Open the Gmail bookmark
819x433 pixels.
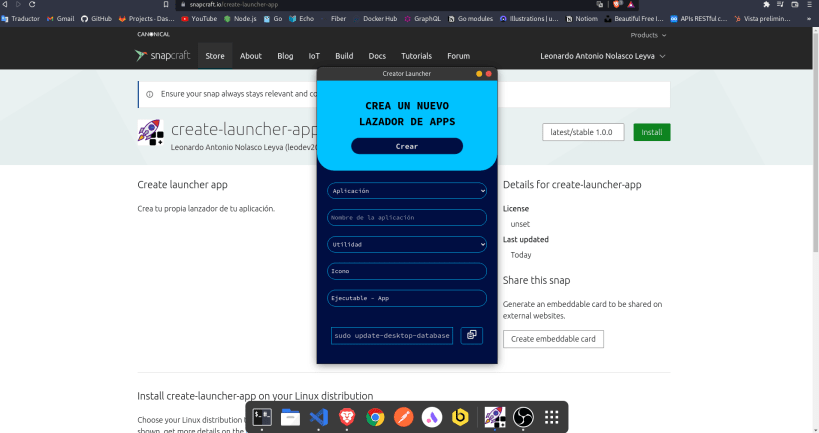tap(60, 18)
